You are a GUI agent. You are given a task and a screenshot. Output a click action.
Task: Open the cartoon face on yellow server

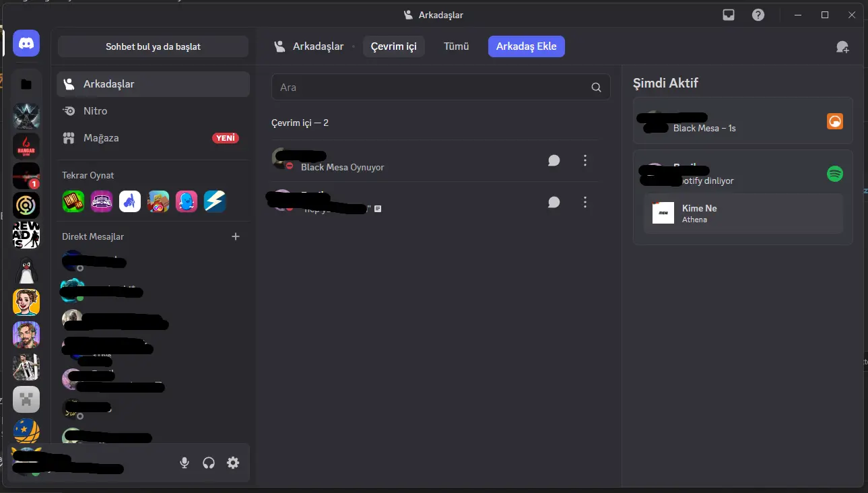[26, 302]
